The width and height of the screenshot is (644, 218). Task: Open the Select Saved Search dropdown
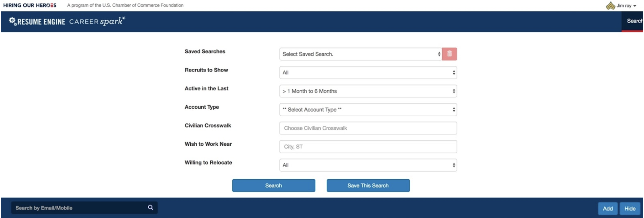pos(361,54)
